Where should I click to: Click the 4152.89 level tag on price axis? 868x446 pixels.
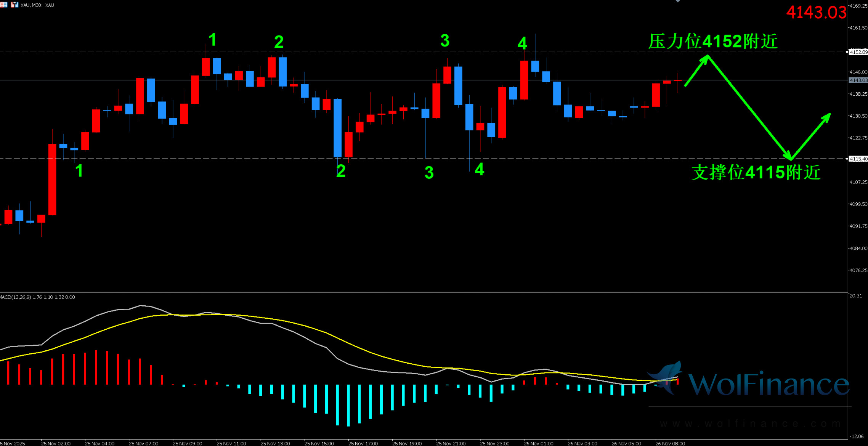[858, 52]
